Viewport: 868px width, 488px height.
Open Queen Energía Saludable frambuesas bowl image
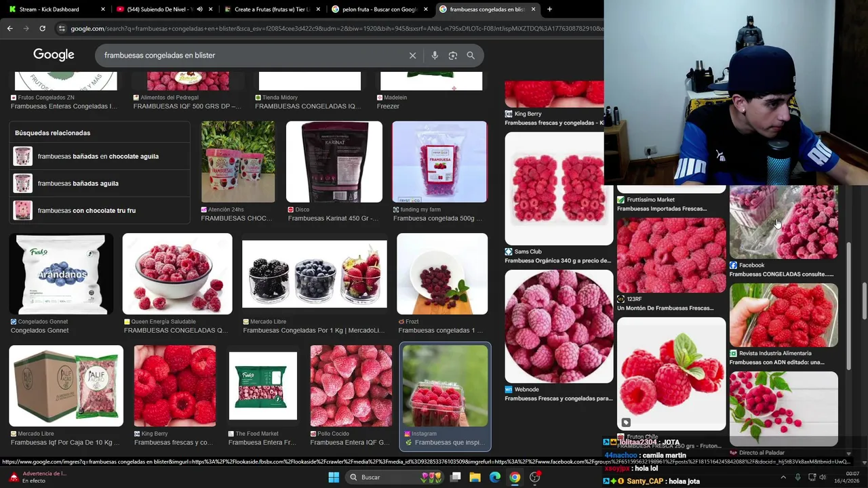point(177,274)
